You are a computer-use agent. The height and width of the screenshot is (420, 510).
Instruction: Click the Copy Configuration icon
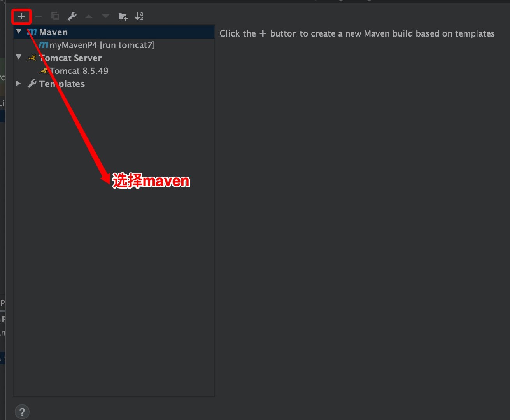pyautogui.click(x=55, y=16)
